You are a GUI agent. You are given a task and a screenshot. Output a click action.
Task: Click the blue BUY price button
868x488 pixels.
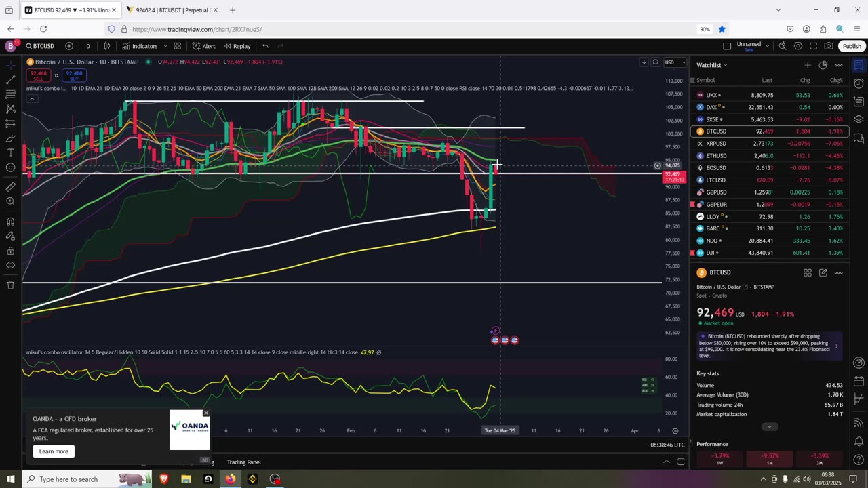click(74, 75)
